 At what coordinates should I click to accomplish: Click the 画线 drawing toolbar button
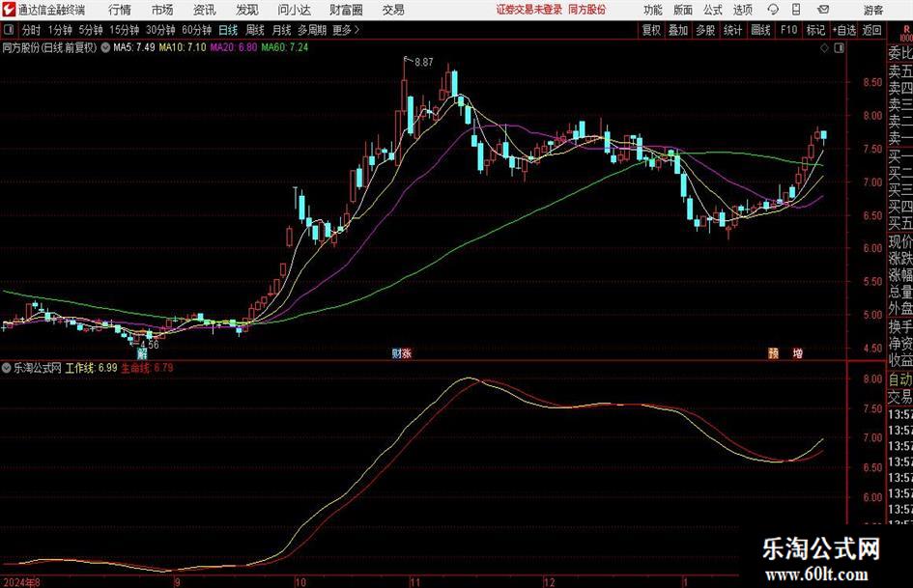pos(760,30)
